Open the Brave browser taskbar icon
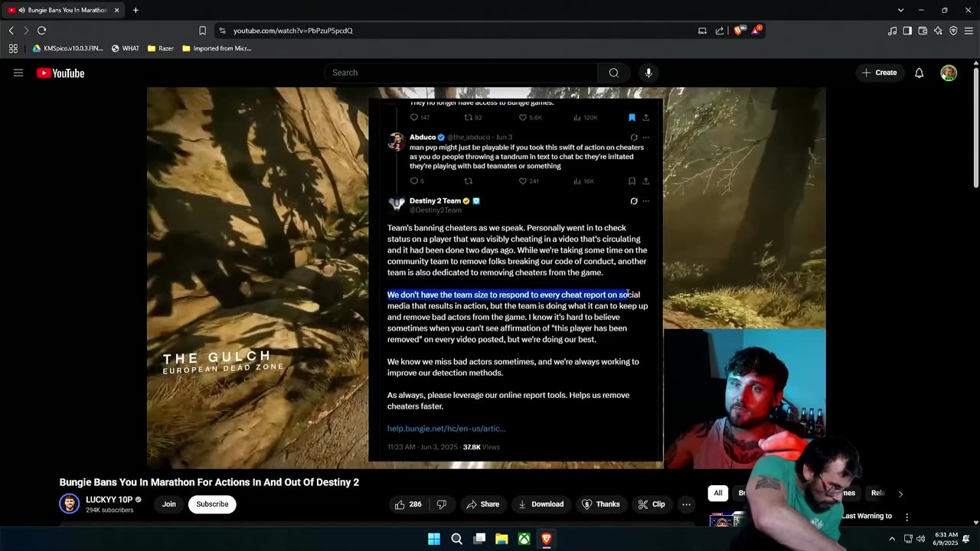The width and height of the screenshot is (980, 551). tap(547, 539)
